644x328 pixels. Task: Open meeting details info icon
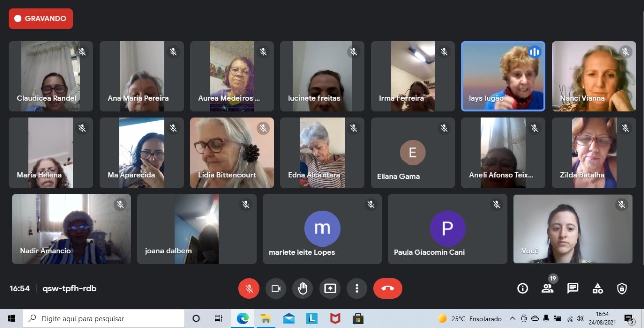(523, 288)
